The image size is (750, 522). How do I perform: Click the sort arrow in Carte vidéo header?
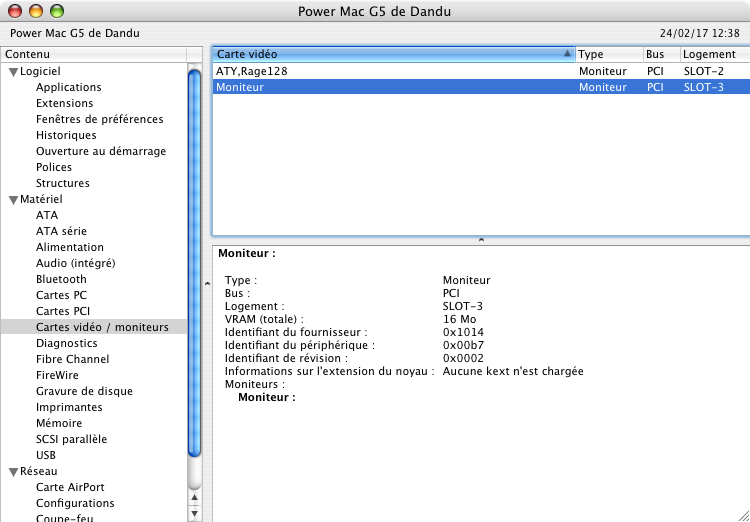[x=567, y=54]
